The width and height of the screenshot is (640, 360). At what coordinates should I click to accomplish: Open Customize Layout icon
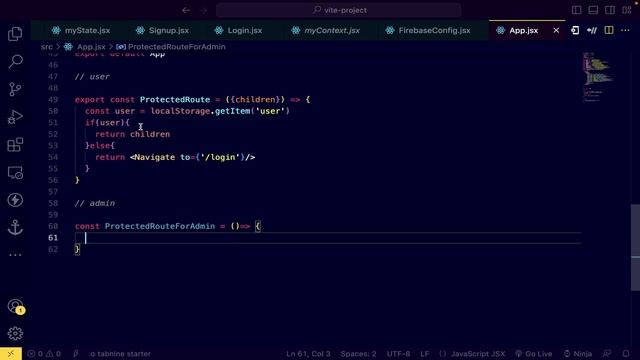(627, 10)
